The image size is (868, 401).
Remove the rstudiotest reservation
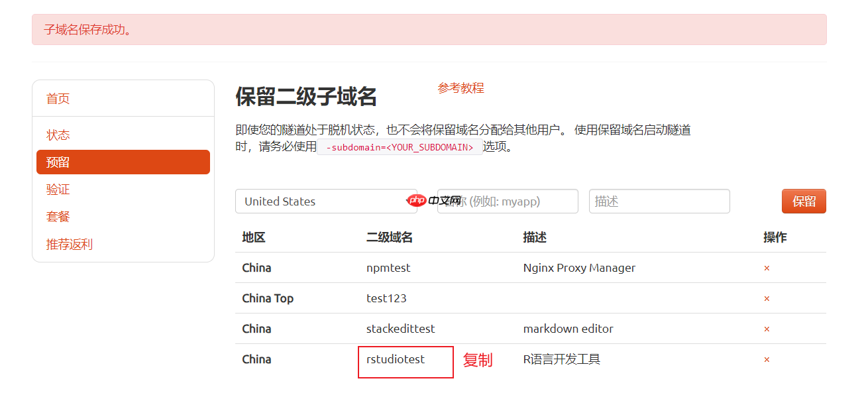click(x=767, y=359)
